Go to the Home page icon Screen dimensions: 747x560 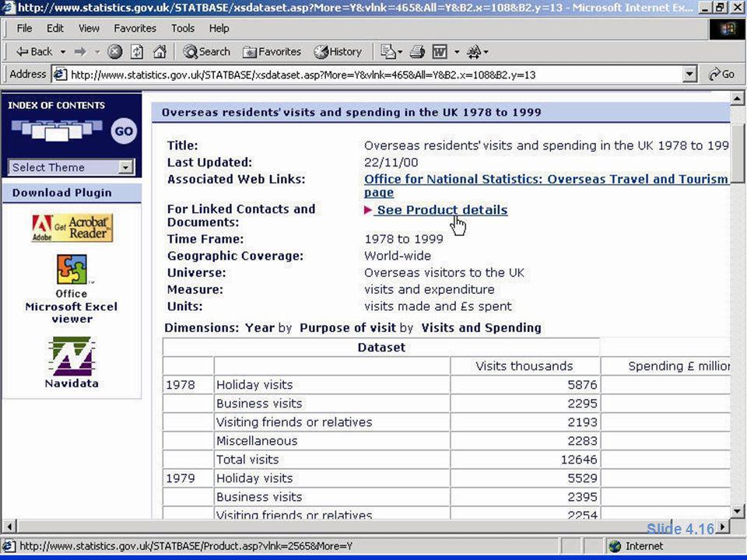(160, 51)
